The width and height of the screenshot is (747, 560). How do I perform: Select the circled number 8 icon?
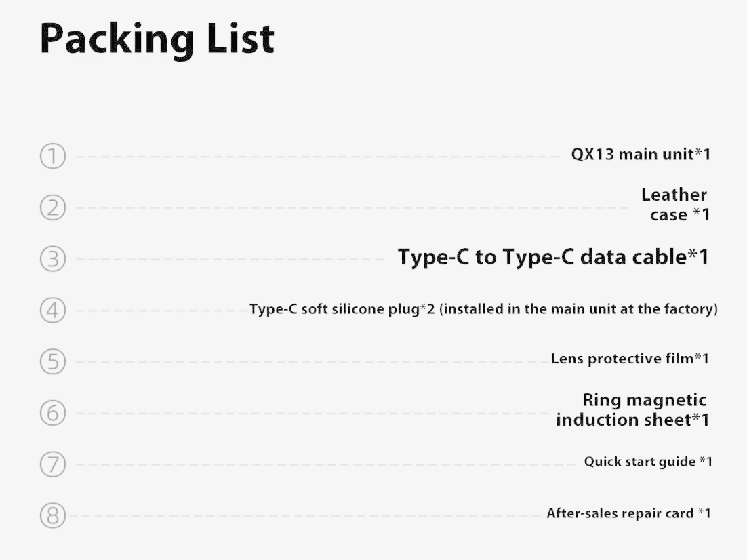click(52, 516)
